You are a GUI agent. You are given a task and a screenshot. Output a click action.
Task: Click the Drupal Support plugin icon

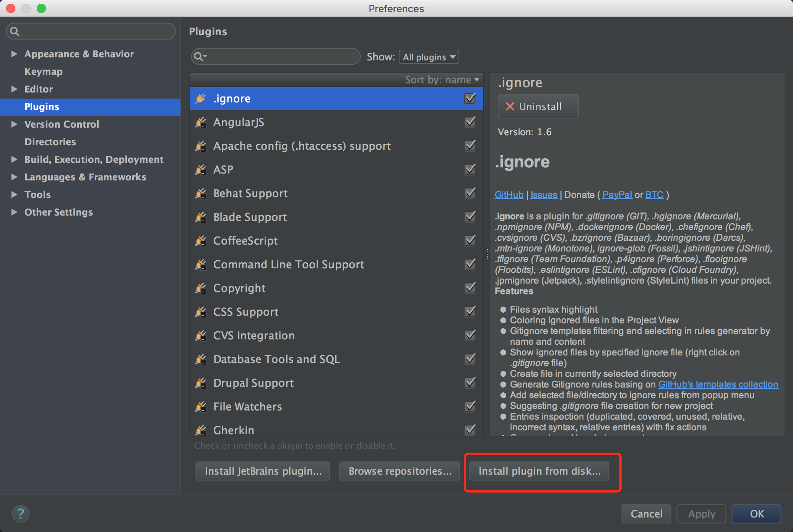(x=201, y=383)
